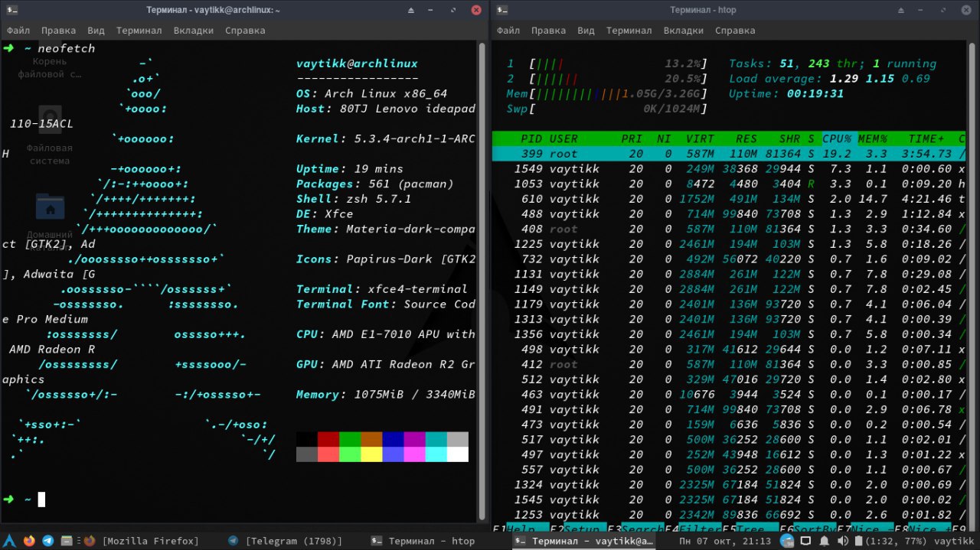Image resolution: width=980 pixels, height=550 pixels.
Task: Open Вкладки menu in the left terminal
Action: tap(193, 31)
